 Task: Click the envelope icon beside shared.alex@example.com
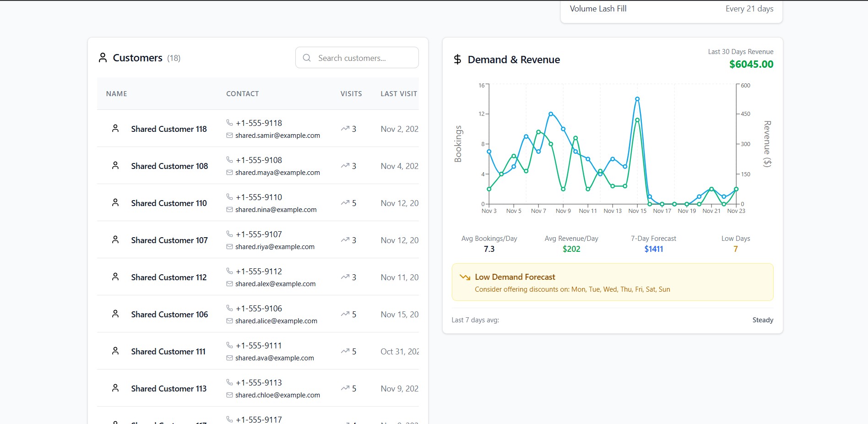click(x=230, y=284)
